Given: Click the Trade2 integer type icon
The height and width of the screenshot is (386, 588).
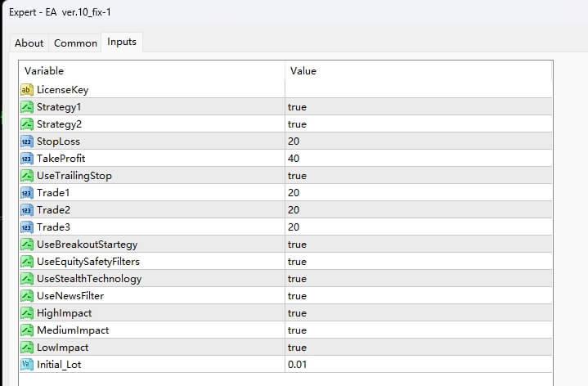Looking at the screenshot, I should (26, 210).
